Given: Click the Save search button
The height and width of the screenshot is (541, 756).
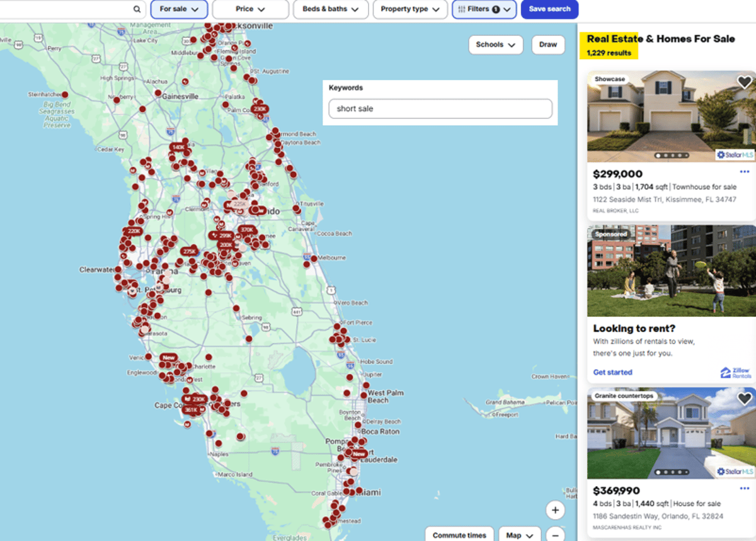Looking at the screenshot, I should [549, 9].
